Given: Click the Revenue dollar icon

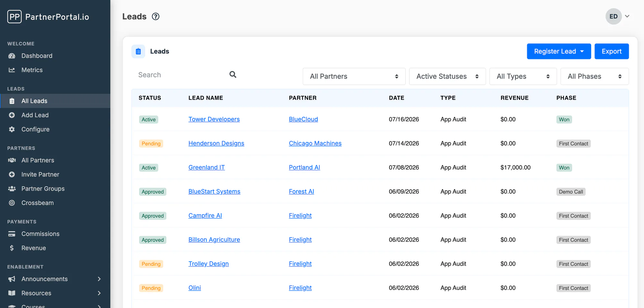Looking at the screenshot, I should coord(12,248).
